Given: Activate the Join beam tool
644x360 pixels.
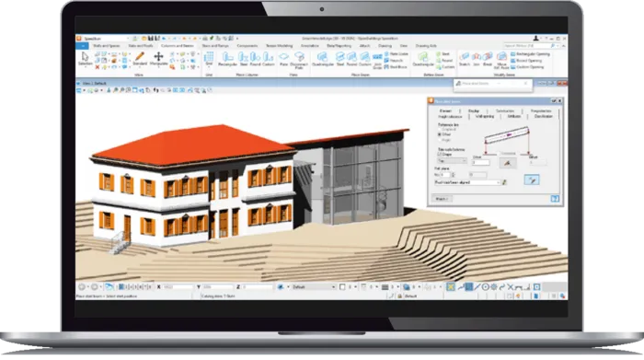Looking at the screenshot, I should click(477, 58).
